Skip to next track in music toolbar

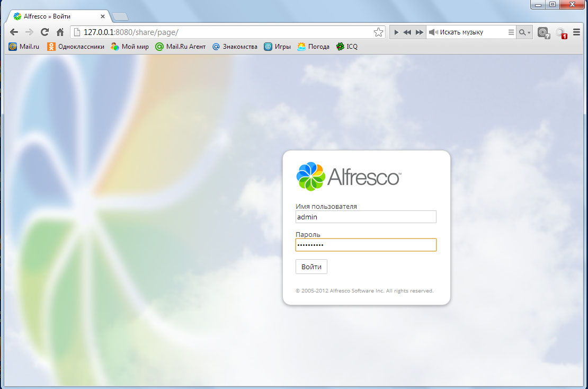[x=419, y=32]
